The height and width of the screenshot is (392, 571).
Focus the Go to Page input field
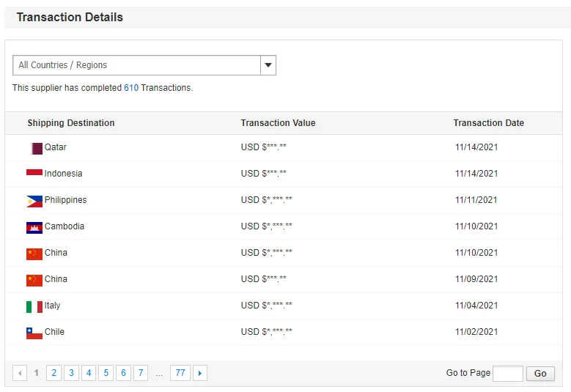[x=508, y=374]
